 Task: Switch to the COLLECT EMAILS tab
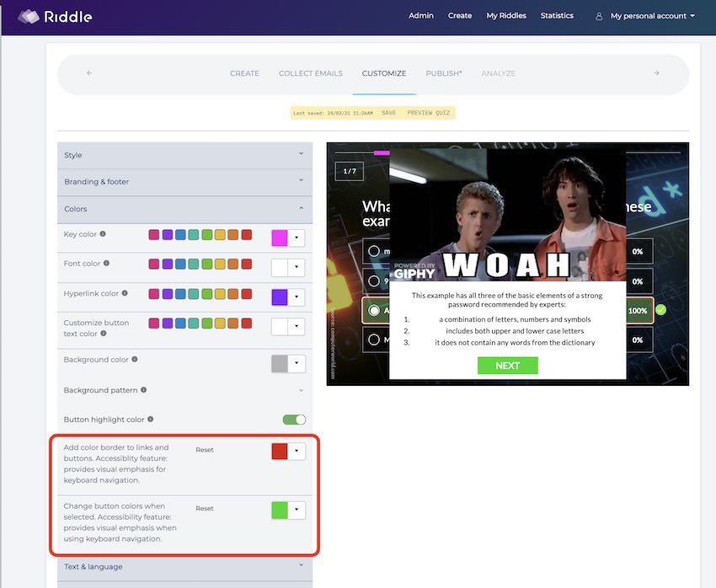click(311, 73)
